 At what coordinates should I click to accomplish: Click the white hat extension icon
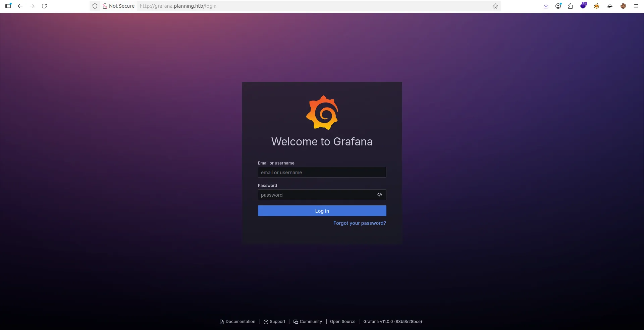point(610,6)
